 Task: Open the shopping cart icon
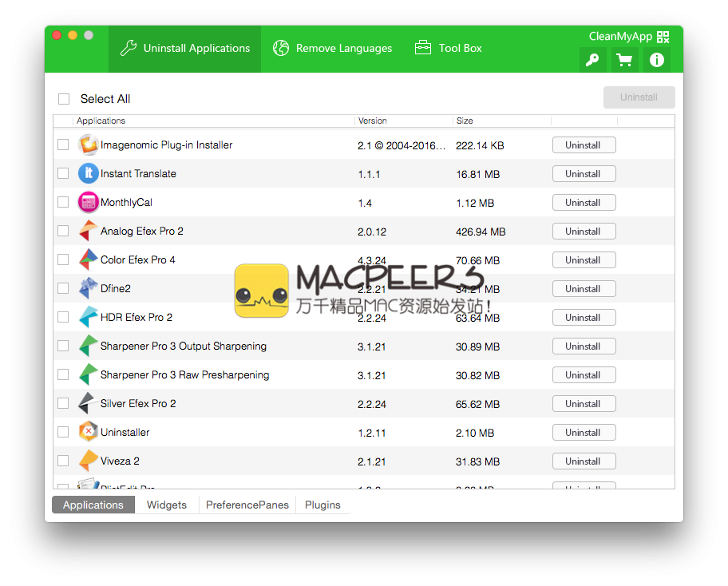click(x=624, y=60)
